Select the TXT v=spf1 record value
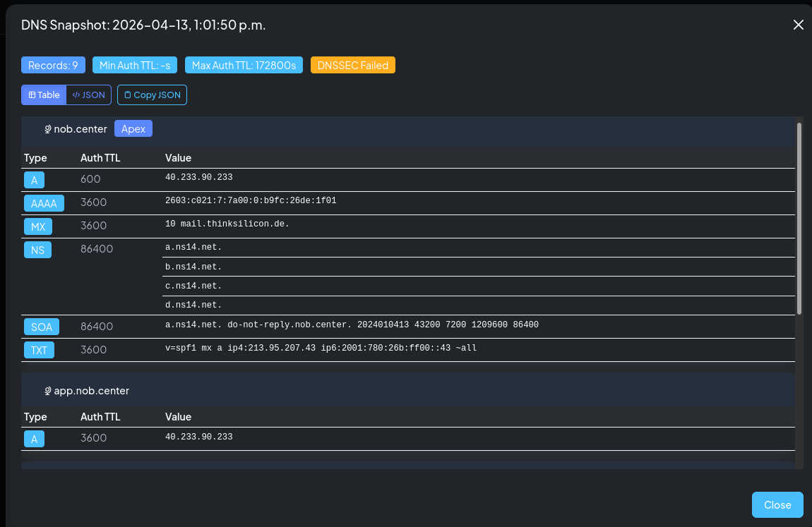This screenshot has height=527, width=812. 321,348
